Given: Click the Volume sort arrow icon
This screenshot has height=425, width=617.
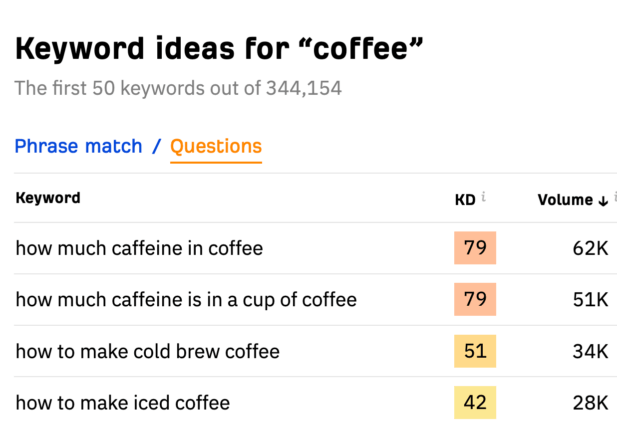Looking at the screenshot, I should tap(603, 201).
